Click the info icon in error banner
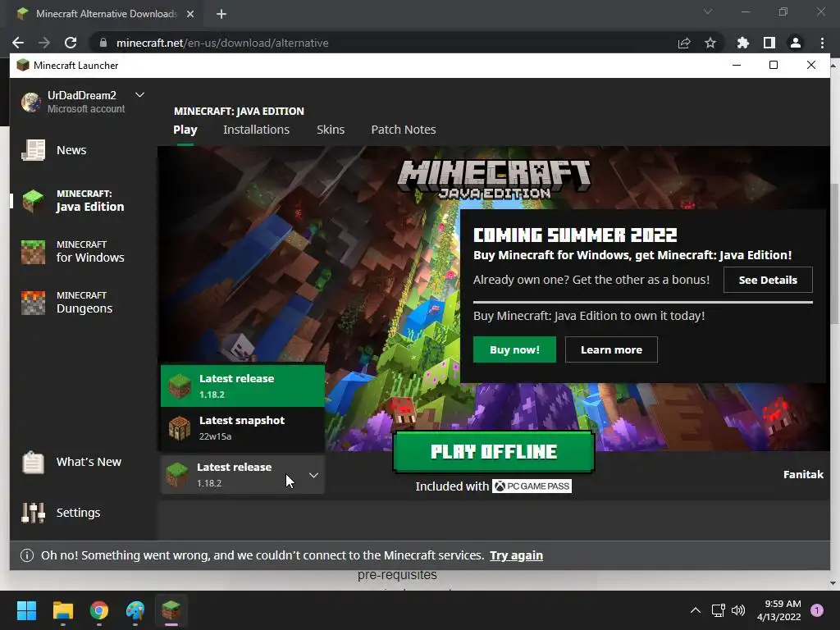840x630 pixels. pyautogui.click(x=27, y=555)
